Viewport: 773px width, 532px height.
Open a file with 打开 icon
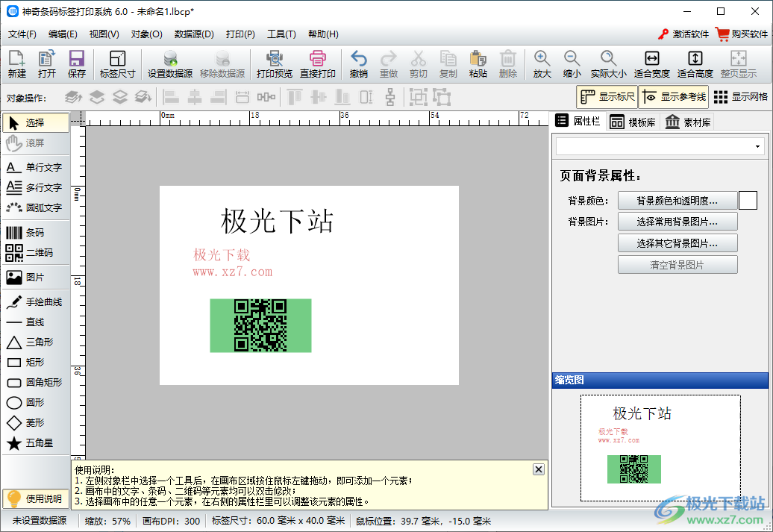coord(47,64)
